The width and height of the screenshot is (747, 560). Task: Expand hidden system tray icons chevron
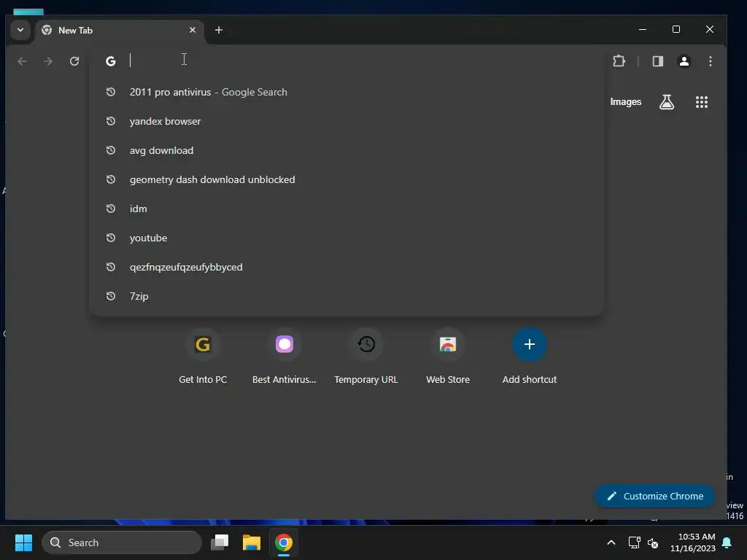coord(611,542)
